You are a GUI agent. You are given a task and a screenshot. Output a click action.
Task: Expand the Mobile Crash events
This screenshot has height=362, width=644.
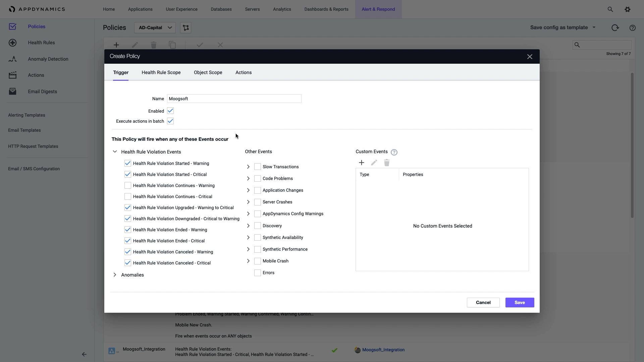[x=248, y=261]
